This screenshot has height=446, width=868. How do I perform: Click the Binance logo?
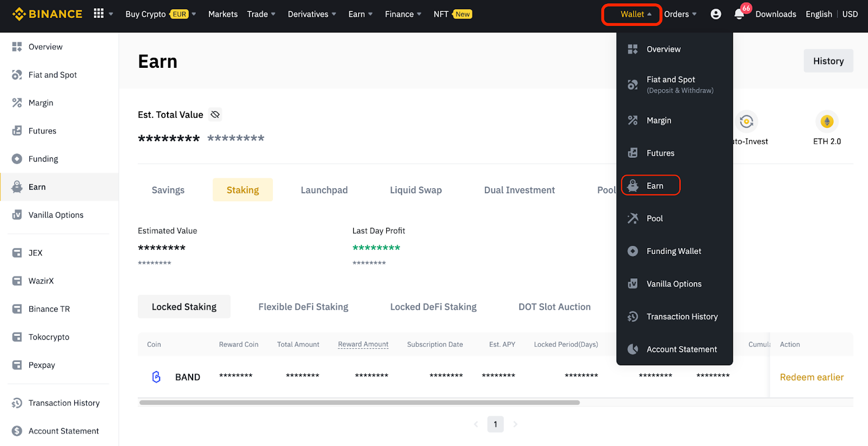47,14
